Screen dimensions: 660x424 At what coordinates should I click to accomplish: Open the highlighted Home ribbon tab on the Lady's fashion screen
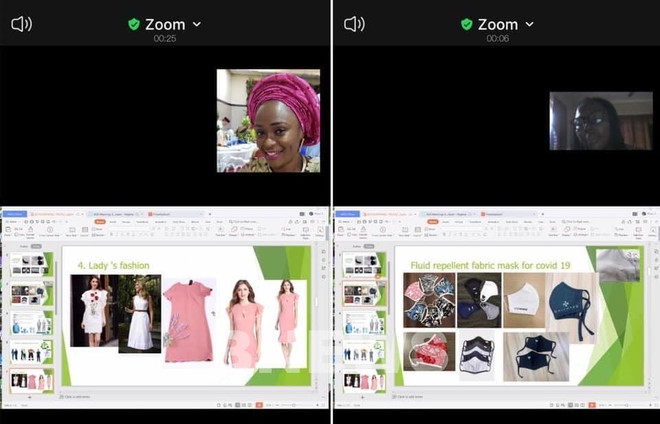[100, 222]
